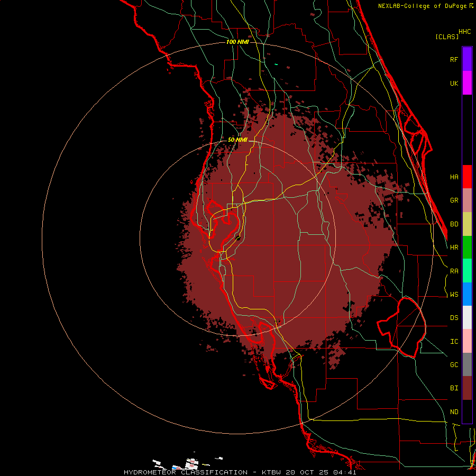Viewport: 476px width, 476px height.
Task: Select the white DS legend swatch
Action: click(x=467, y=317)
